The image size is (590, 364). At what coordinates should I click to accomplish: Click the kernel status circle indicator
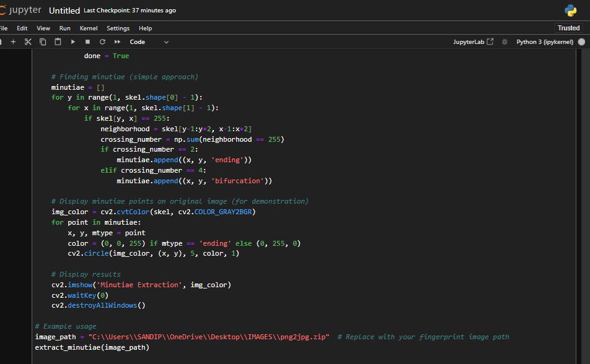pos(581,41)
